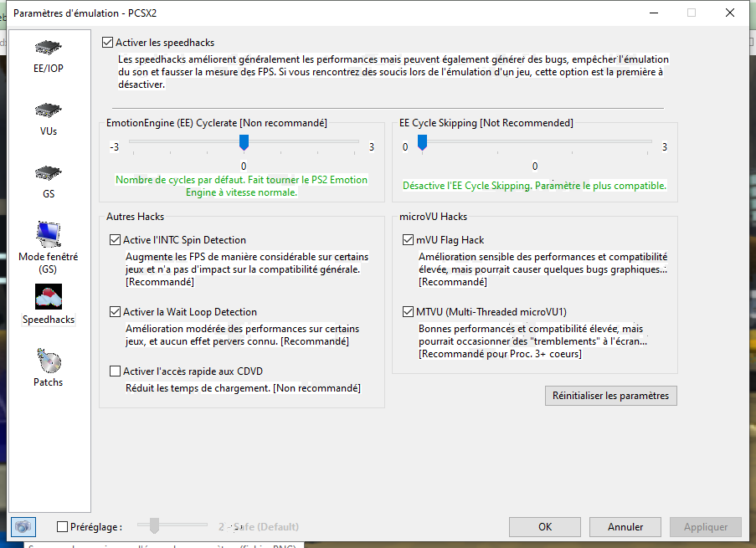This screenshot has width=756, height=548.
Task: Click the Speedhacks sidebar icon
Action: [49, 297]
